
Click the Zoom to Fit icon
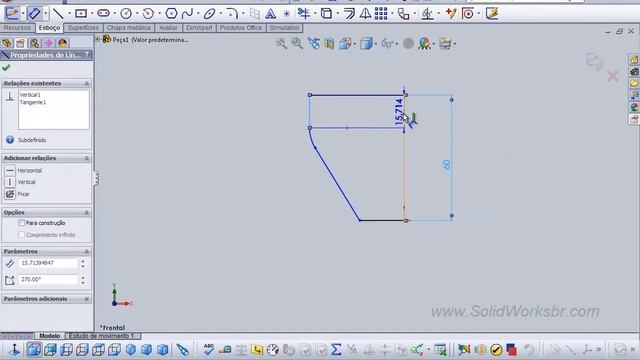(x=281, y=43)
